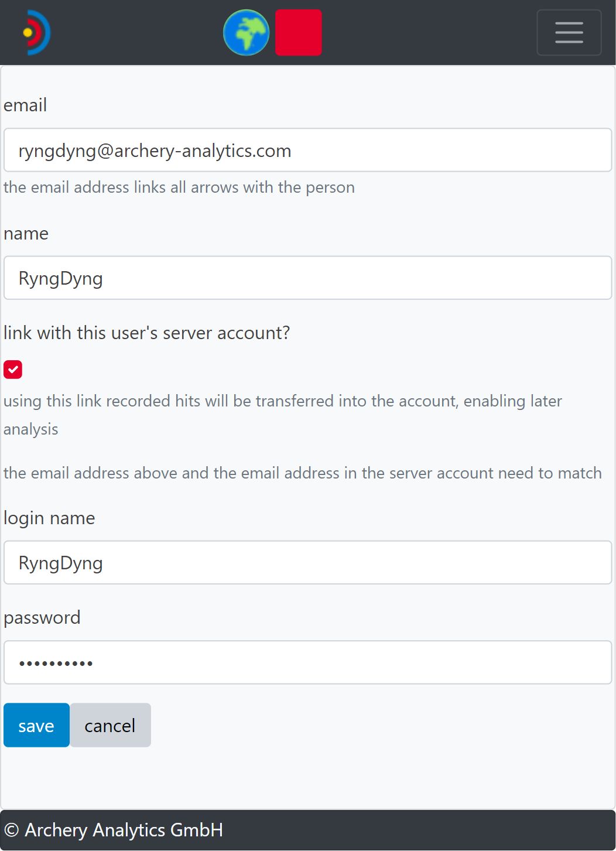Focus the email address input field

click(x=307, y=151)
